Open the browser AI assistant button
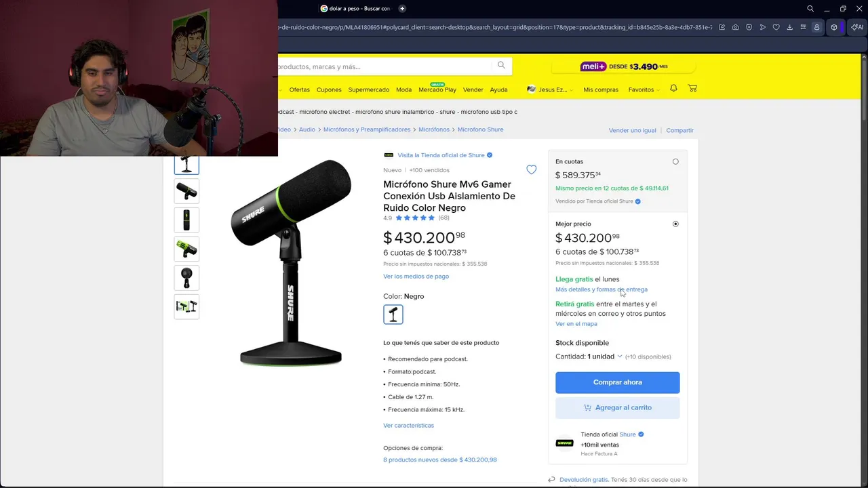 (857, 27)
